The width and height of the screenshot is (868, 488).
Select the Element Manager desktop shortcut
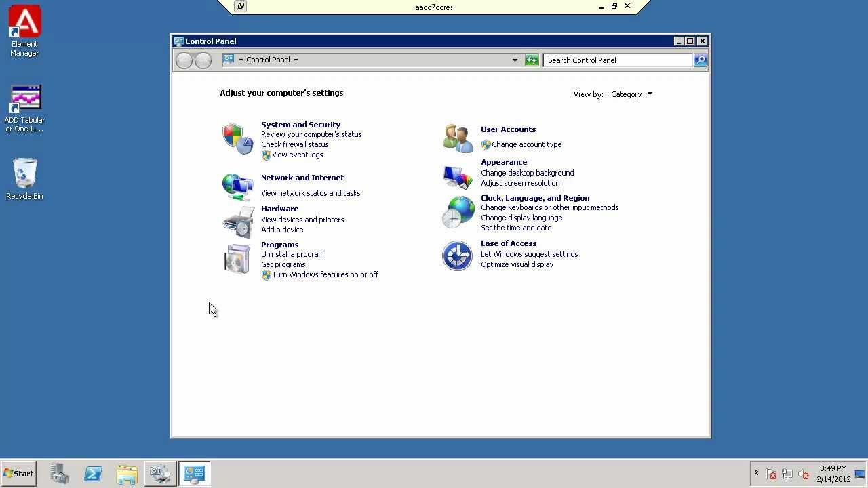tap(24, 31)
